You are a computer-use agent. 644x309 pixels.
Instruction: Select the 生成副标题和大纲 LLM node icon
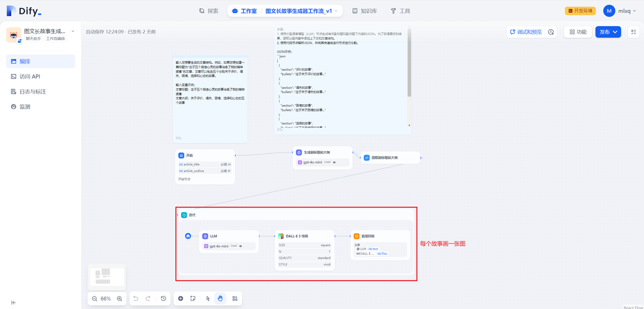click(299, 152)
